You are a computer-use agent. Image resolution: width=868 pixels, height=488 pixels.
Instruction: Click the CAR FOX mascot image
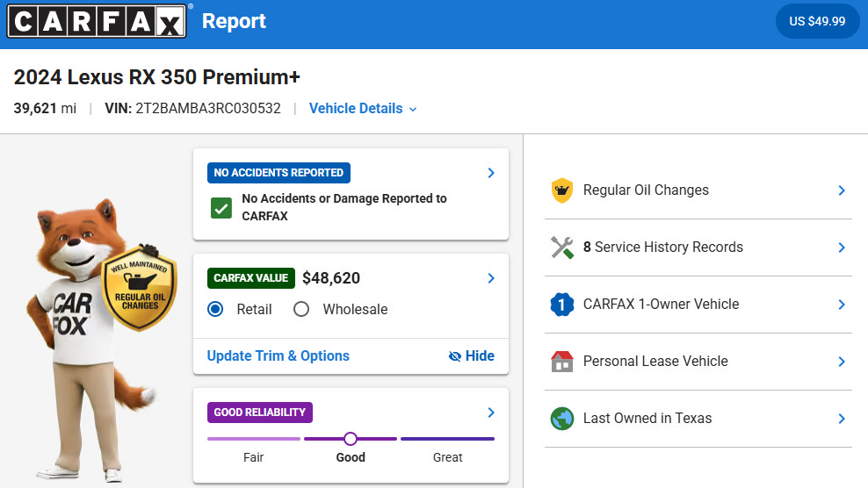click(91, 339)
